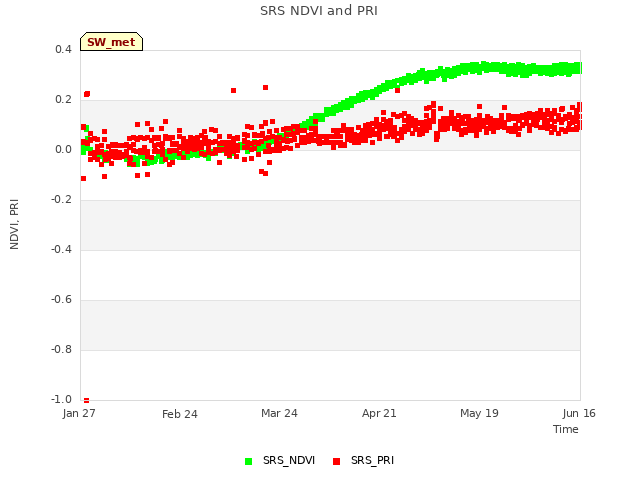Toggle the SRS_NDVI legend entry
640x480 pixels.
280,461
